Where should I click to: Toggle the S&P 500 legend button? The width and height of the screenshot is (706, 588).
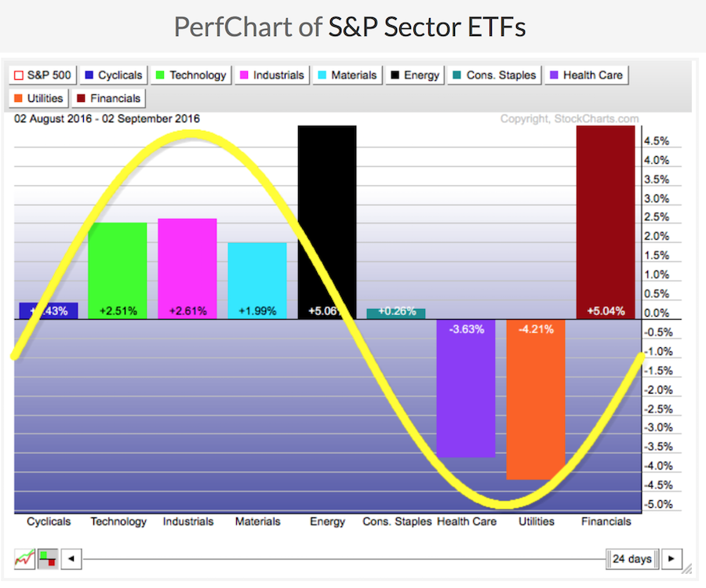click(42, 75)
